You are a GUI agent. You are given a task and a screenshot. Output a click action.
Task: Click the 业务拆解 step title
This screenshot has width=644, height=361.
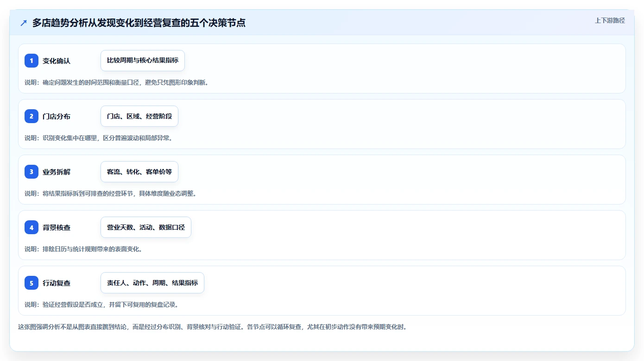tap(57, 172)
